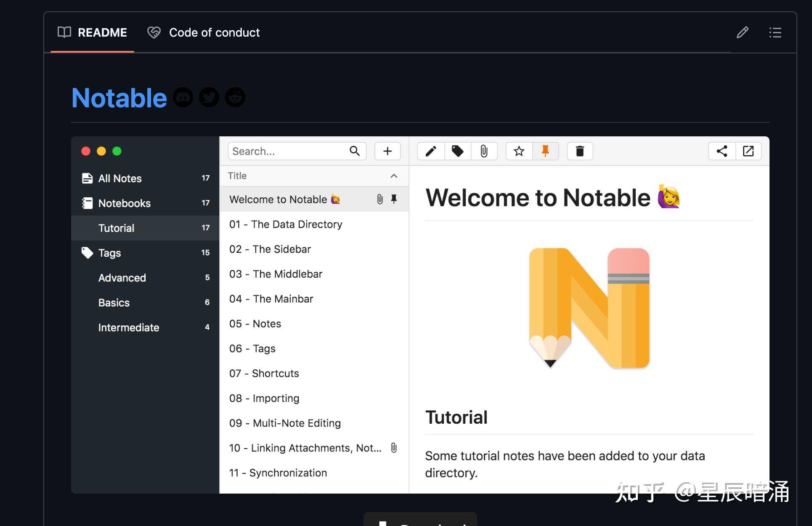The width and height of the screenshot is (812, 526).
Task: Select the Tutorial notebook
Action: pos(145,228)
